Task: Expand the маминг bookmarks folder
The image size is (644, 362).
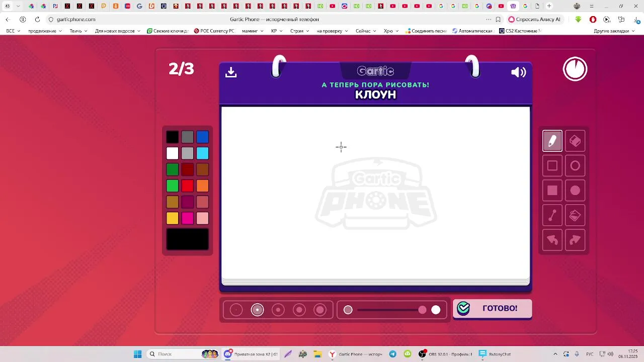Action: 253,31
